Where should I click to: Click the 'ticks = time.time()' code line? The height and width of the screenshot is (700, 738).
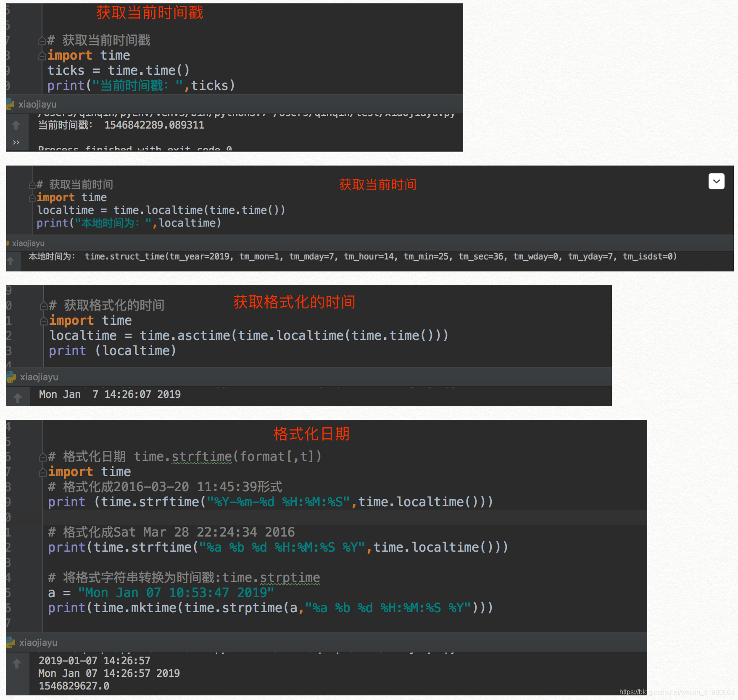point(119,70)
